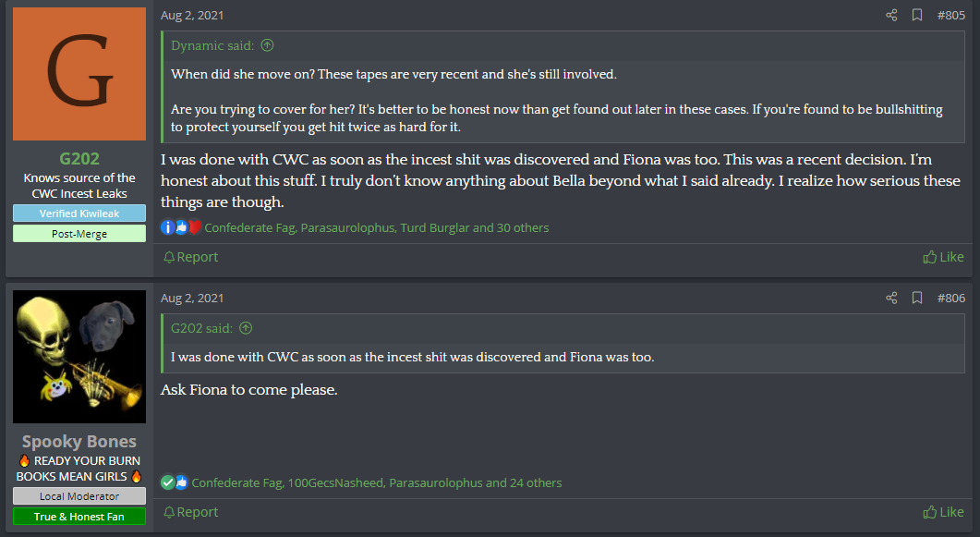Open permalink #805

pyautogui.click(x=950, y=15)
